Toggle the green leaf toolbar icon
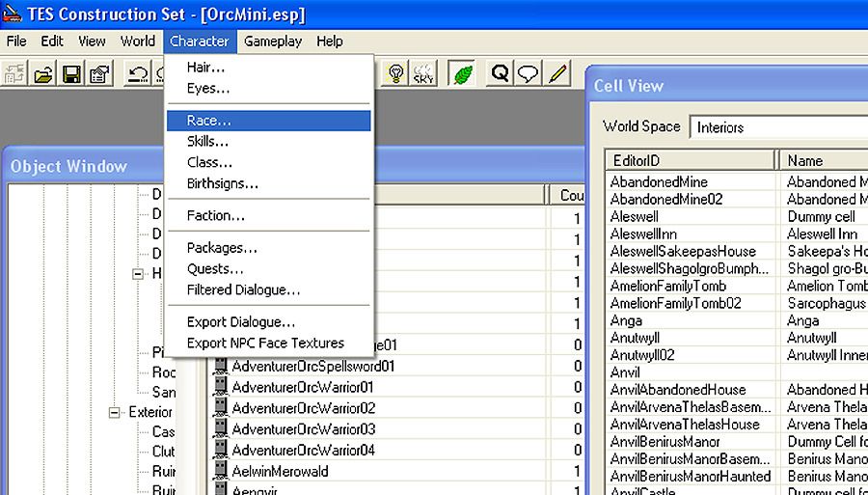The image size is (868, 495). click(462, 74)
